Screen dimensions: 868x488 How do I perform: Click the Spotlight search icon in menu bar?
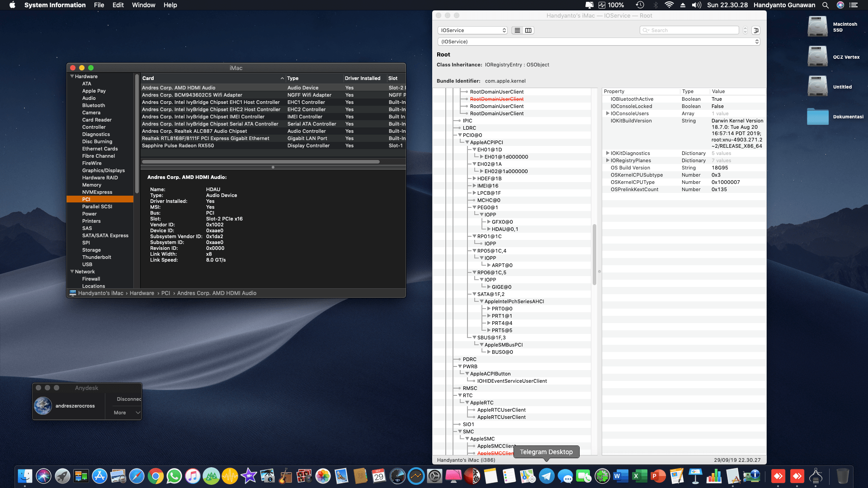(826, 5)
